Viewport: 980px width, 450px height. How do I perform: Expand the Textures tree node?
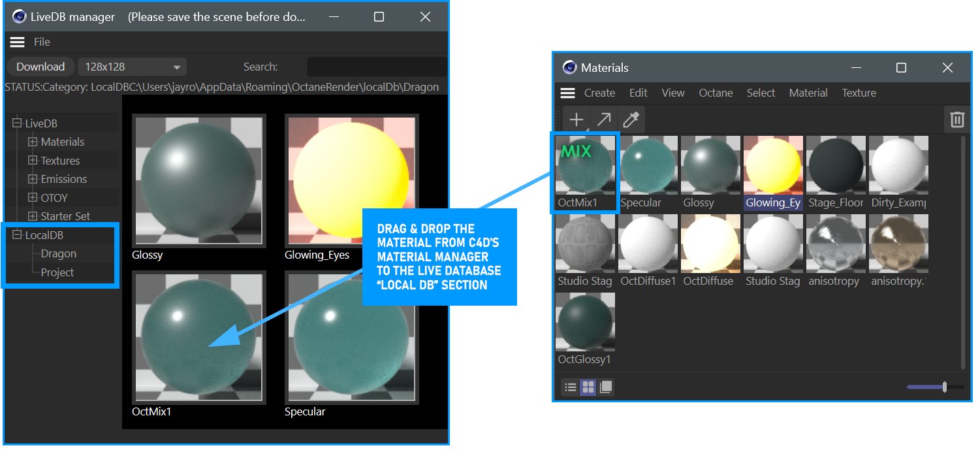[x=33, y=161]
